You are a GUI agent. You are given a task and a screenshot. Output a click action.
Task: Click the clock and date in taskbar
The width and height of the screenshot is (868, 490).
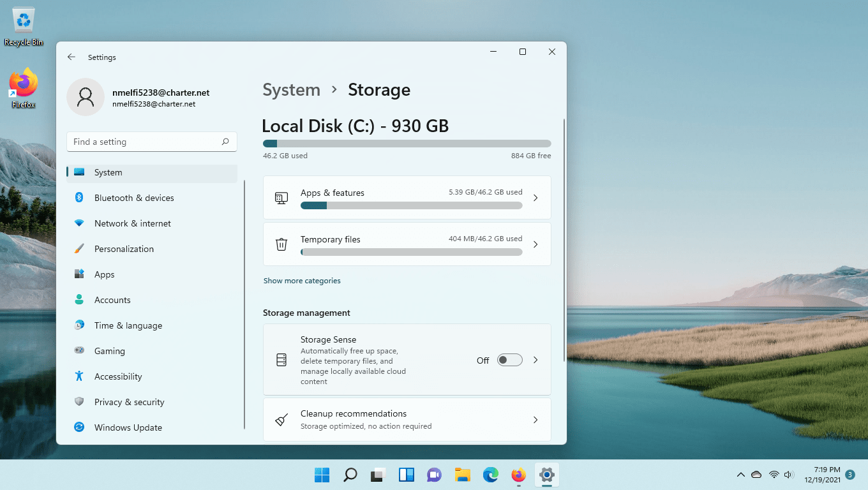(x=822, y=475)
